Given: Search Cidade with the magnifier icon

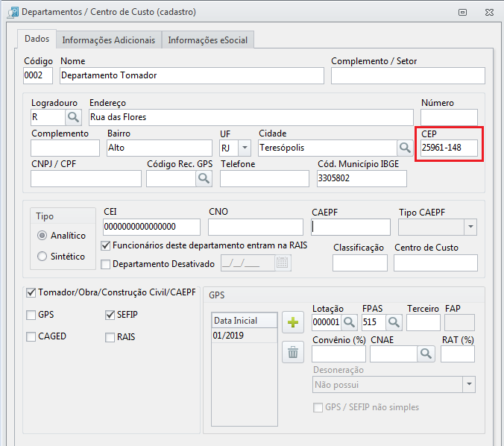Looking at the screenshot, I should tap(405, 148).
